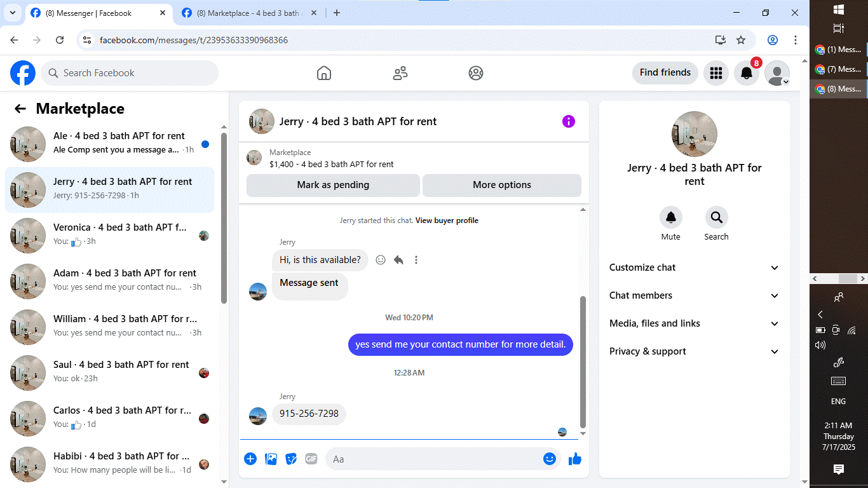
Task: Open more actions with the blue plus icon
Action: click(x=250, y=459)
